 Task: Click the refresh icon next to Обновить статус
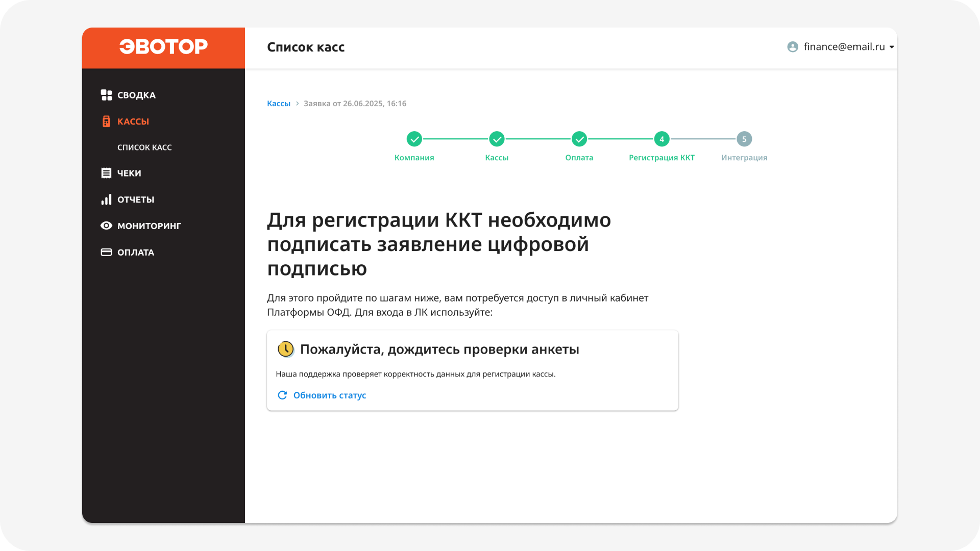tap(282, 394)
